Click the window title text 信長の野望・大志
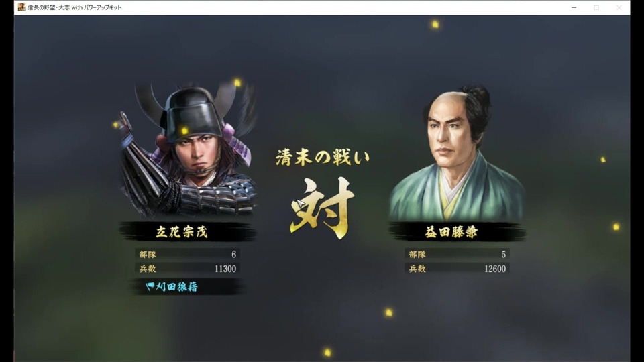 click(x=48, y=7)
